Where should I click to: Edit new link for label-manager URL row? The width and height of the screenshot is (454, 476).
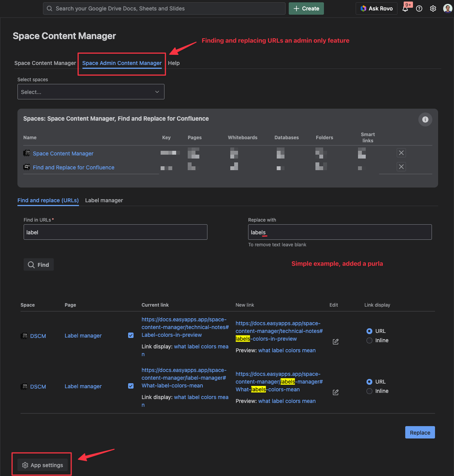335,392
